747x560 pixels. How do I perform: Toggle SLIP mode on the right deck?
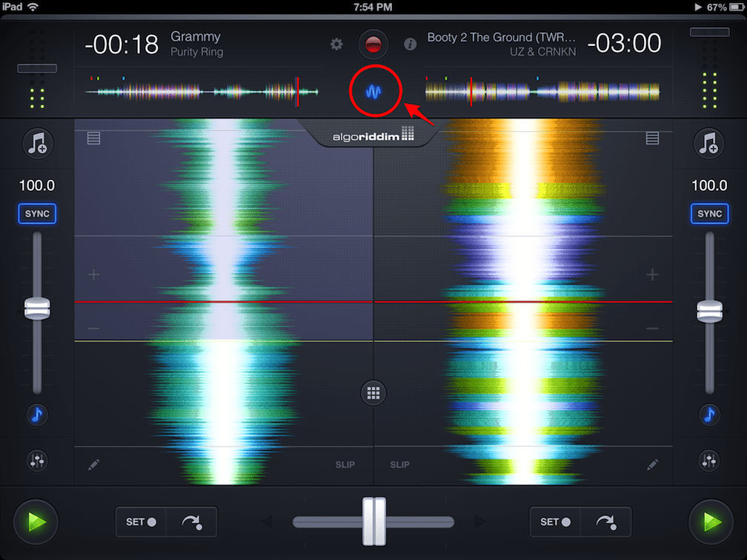click(399, 464)
